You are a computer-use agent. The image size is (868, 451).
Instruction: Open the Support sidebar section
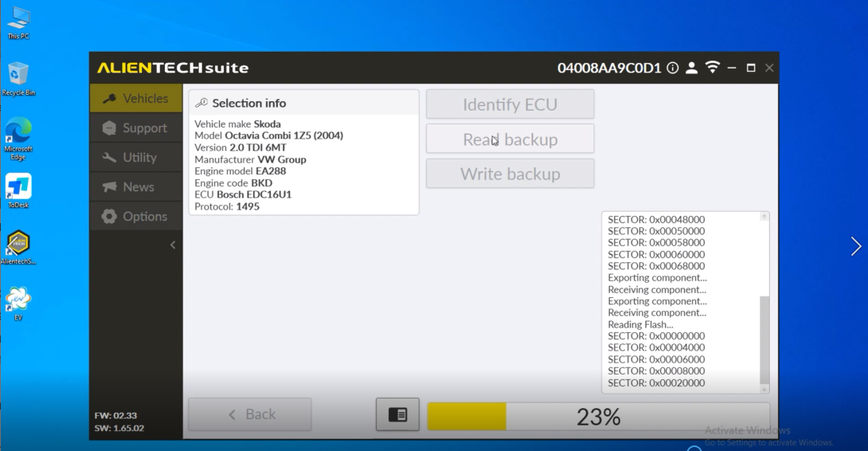tap(136, 128)
